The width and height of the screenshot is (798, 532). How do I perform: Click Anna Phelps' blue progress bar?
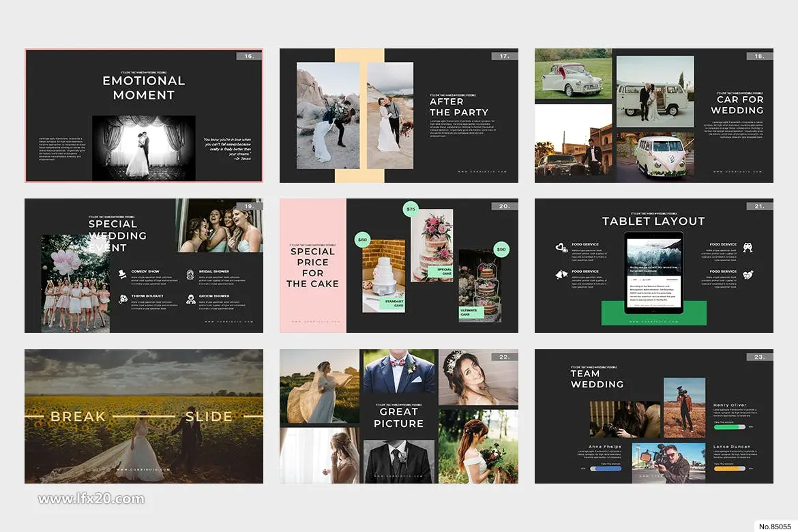[x=606, y=469]
